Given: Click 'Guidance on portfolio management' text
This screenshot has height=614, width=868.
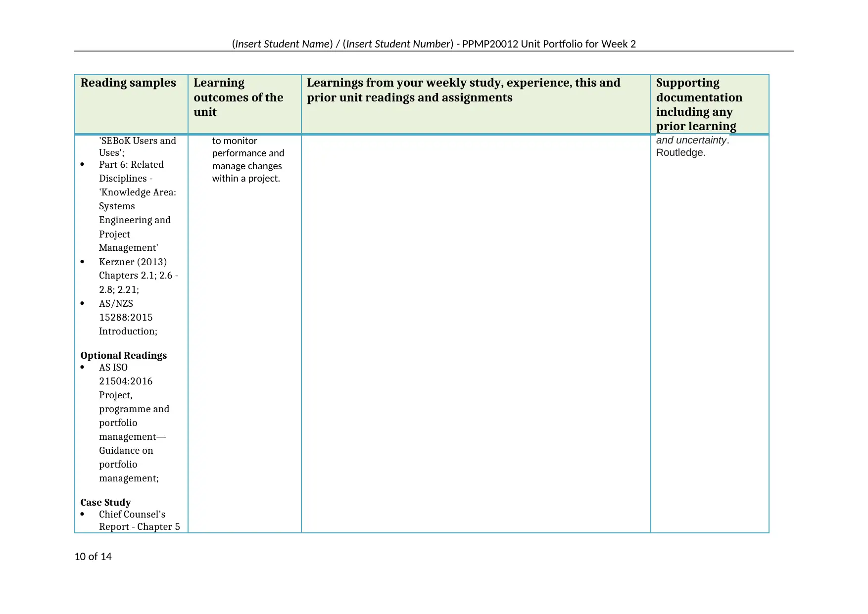Looking at the screenshot, I should tap(129, 464).
